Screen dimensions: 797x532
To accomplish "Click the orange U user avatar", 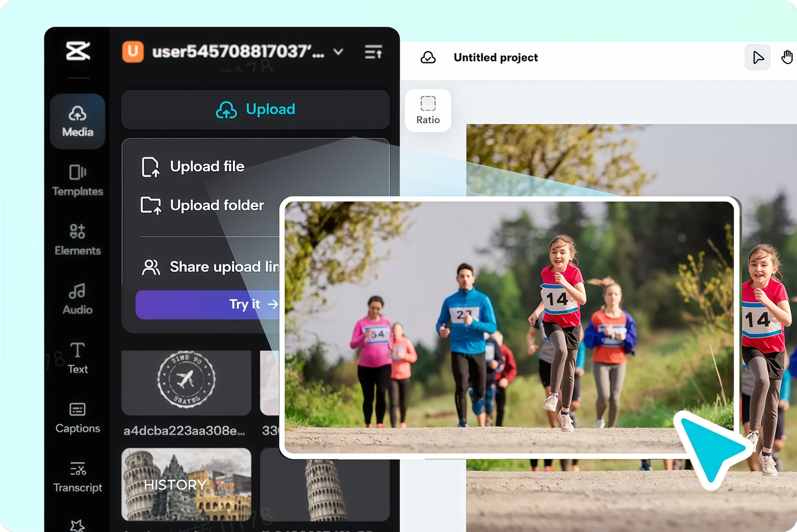I will click(133, 52).
